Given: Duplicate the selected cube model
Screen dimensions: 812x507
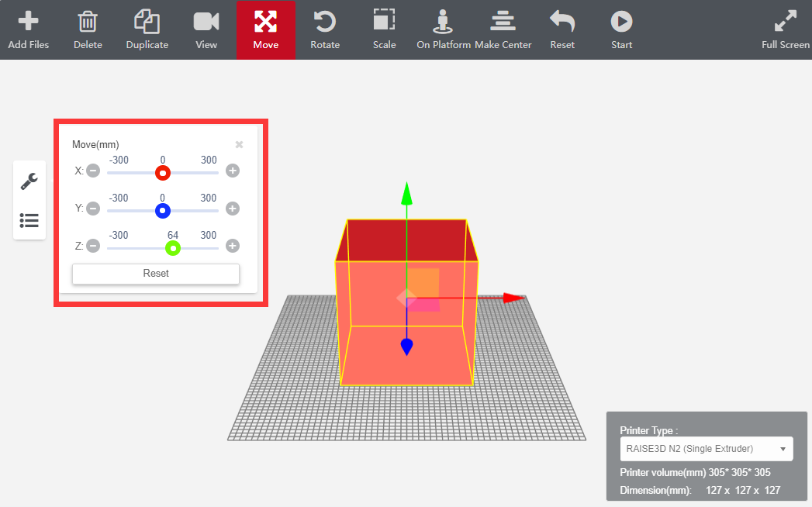Looking at the screenshot, I should 147,21.
